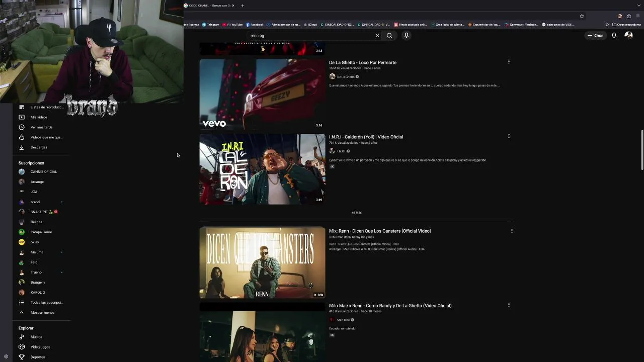Open the browser hamburger menu
The width and height of the screenshot is (644, 362).
[638, 16]
